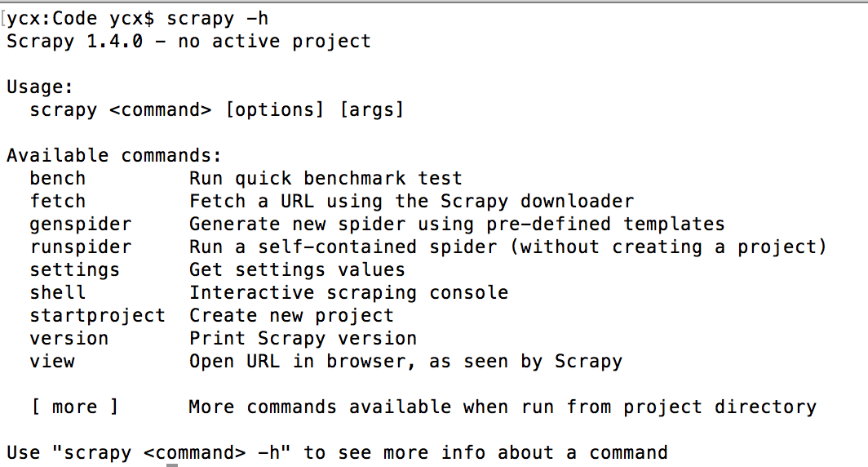Click the "[ more ]" entry
868x467 pixels.
(75, 407)
